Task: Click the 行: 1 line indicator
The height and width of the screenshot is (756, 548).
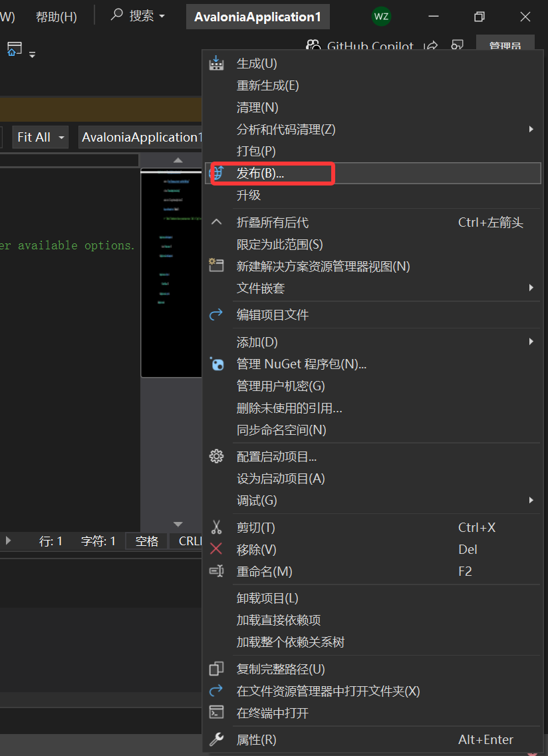Action: [51, 541]
